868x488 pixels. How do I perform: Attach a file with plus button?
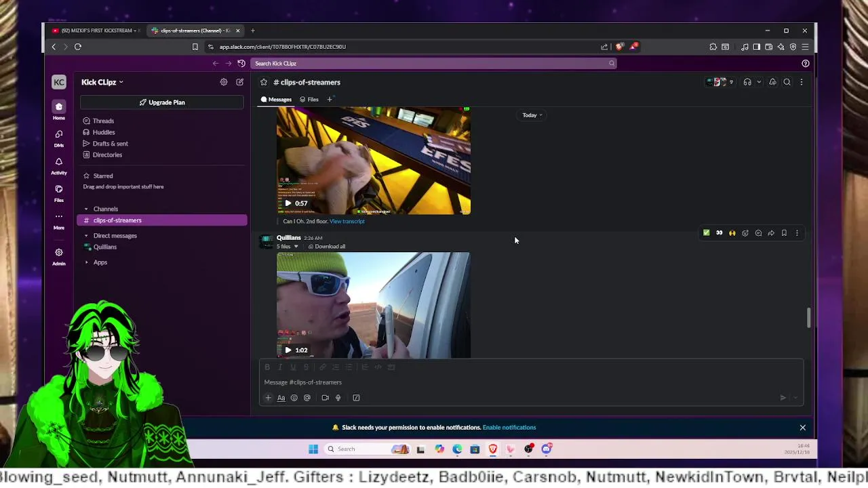pos(268,398)
